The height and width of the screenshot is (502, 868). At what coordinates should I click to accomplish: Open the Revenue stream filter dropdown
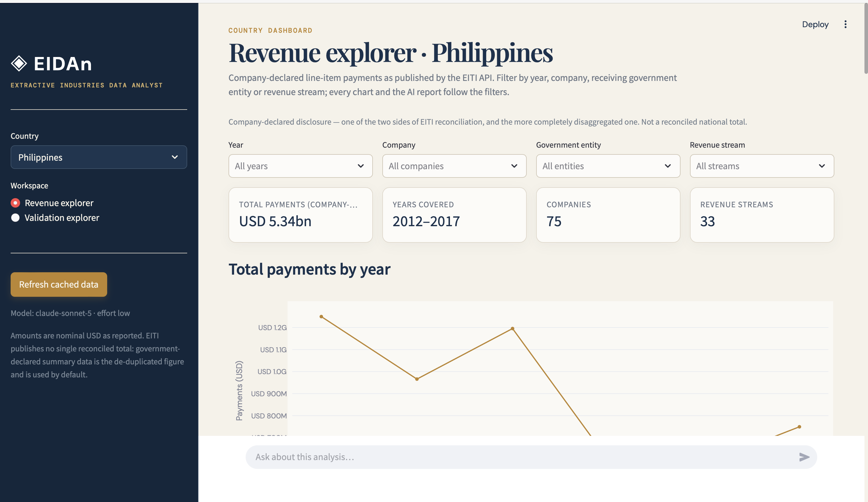[x=762, y=166]
